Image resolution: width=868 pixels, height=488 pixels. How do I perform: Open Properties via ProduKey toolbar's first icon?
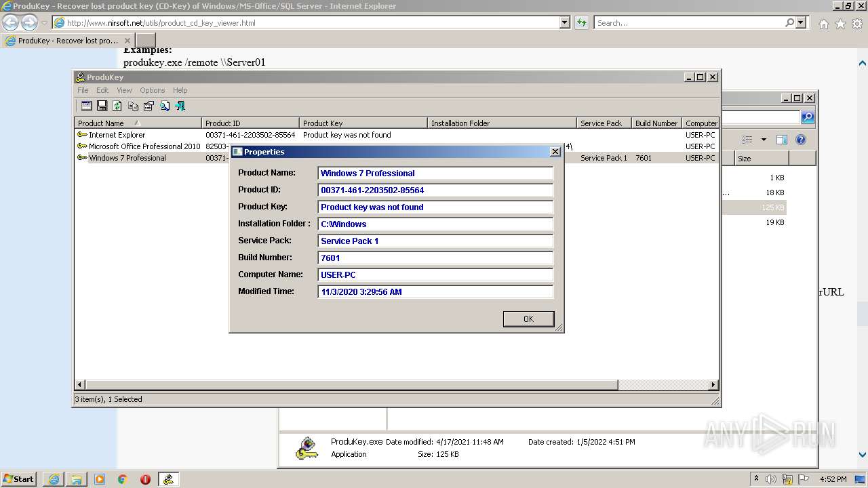(x=86, y=106)
